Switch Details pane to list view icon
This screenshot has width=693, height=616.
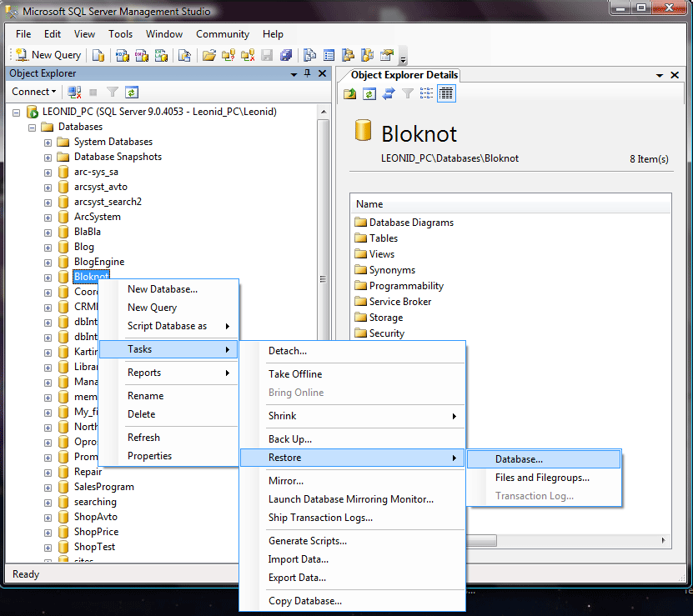click(426, 93)
